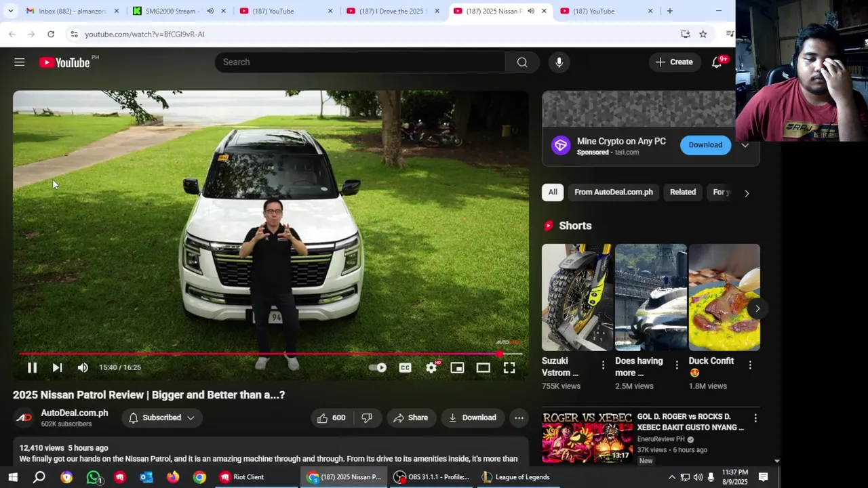Image resolution: width=868 pixels, height=488 pixels.
Task: Skip to next video
Action: (57, 367)
